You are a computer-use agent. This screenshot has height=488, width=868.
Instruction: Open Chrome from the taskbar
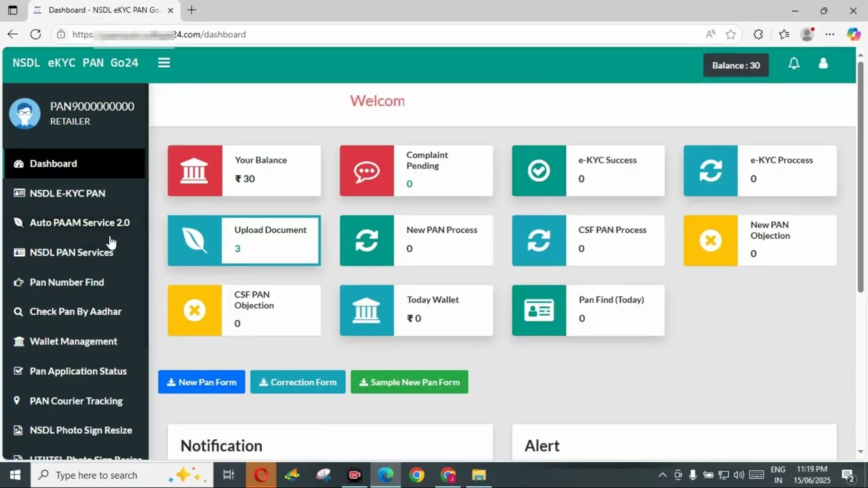point(416,475)
